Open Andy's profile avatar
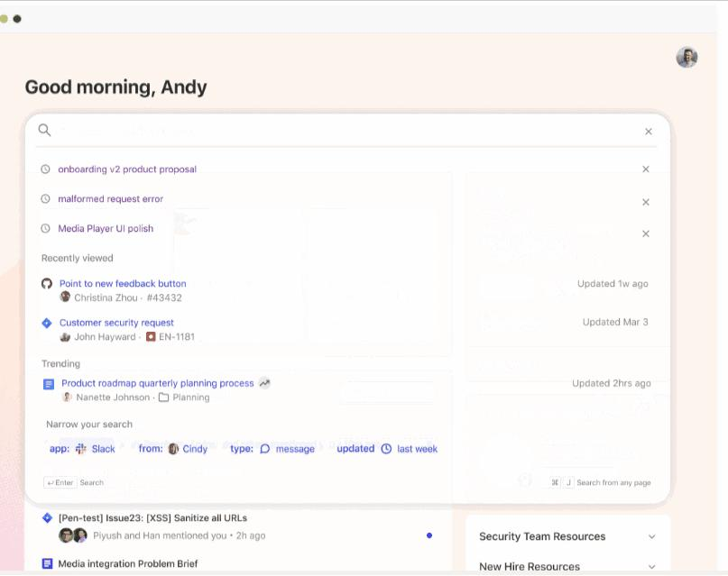The width and height of the screenshot is (728, 576). pyautogui.click(x=687, y=58)
